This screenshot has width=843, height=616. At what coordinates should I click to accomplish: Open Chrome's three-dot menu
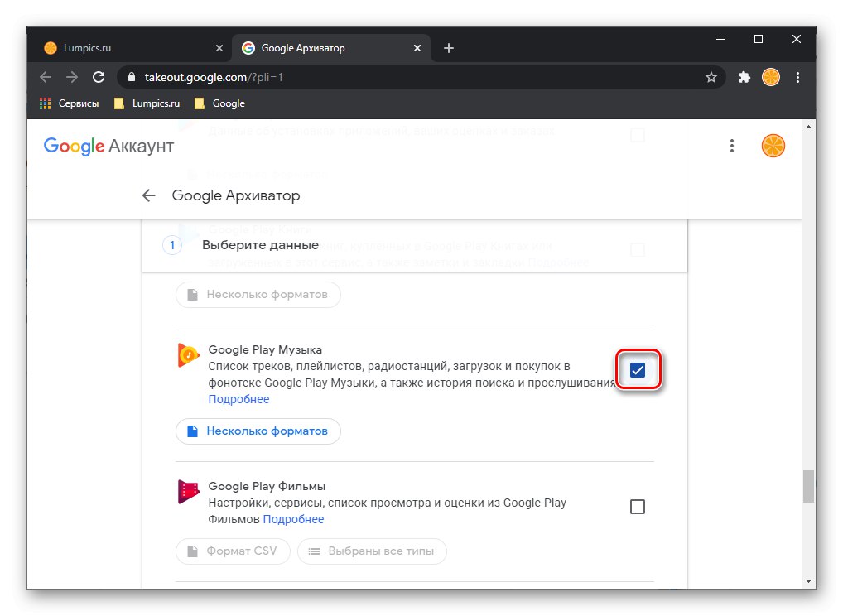798,77
